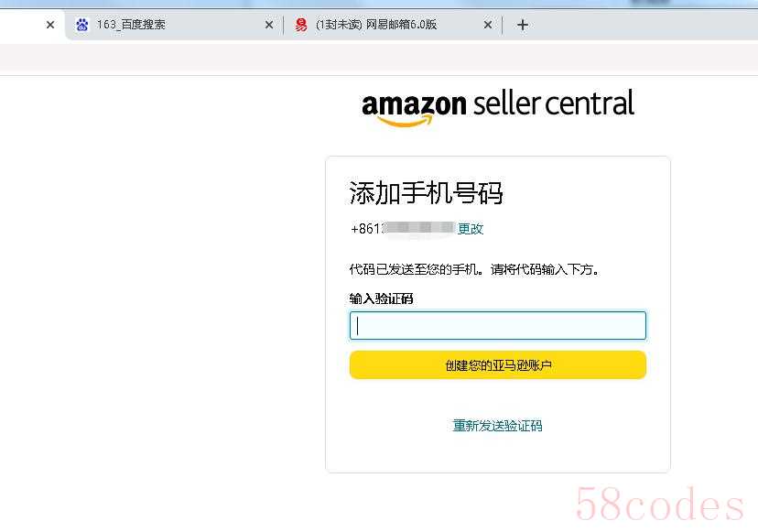Click the 更改 link beside the phone number
The width and height of the screenshot is (758, 532).
click(471, 228)
